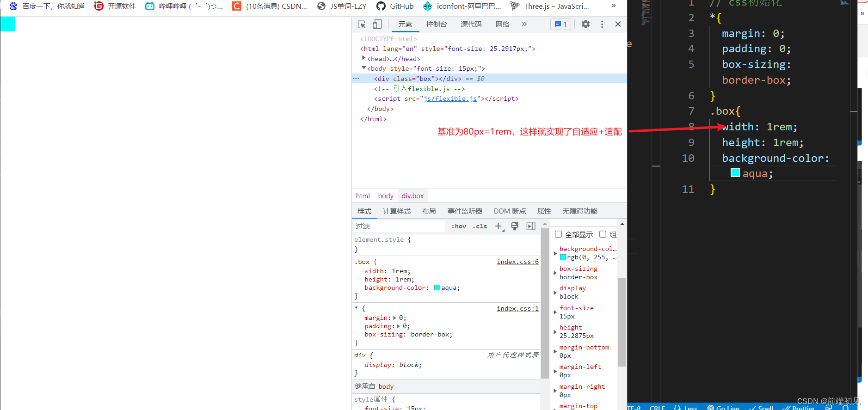Select the 元素 elements tab
Image resolution: width=868 pixels, height=410 pixels.
405,24
